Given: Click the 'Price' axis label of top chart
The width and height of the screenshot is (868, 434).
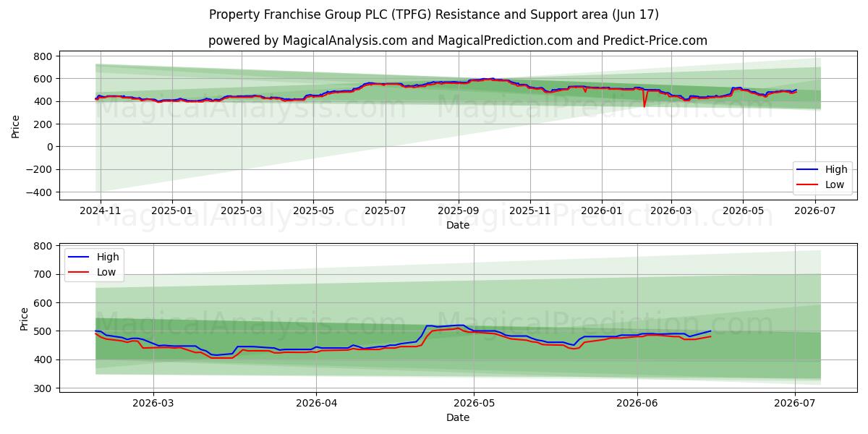Looking at the screenshot, I should coord(16,124).
